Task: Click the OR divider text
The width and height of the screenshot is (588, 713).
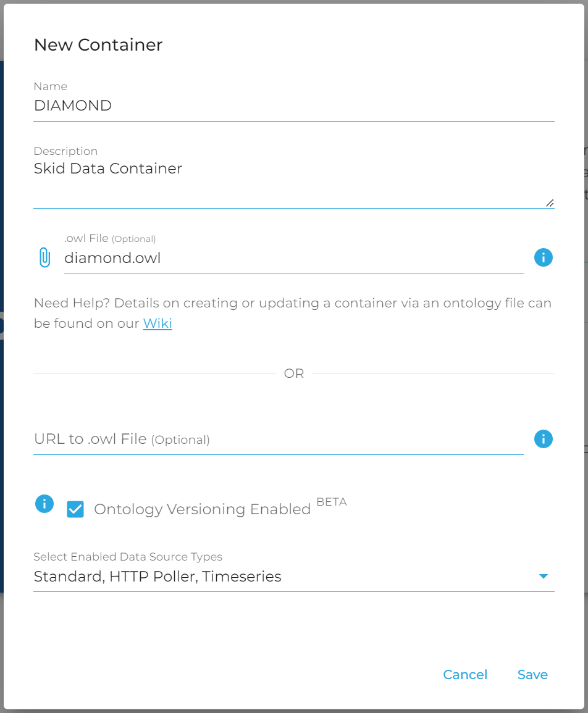Action: pyautogui.click(x=294, y=373)
